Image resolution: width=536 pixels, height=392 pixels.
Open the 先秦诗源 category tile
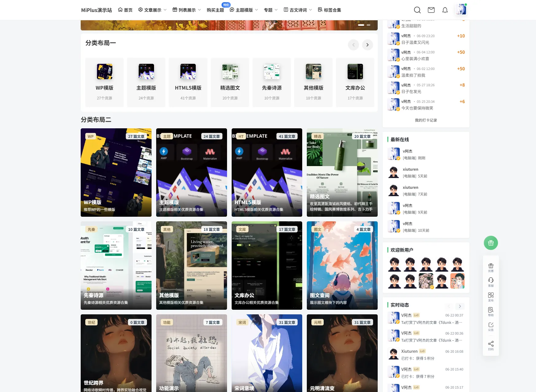272,82
